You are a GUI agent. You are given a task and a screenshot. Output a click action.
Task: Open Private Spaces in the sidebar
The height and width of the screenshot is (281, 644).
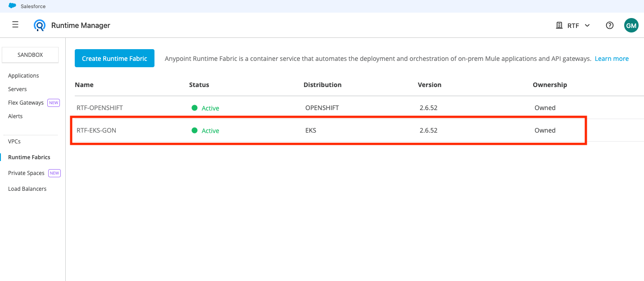26,173
